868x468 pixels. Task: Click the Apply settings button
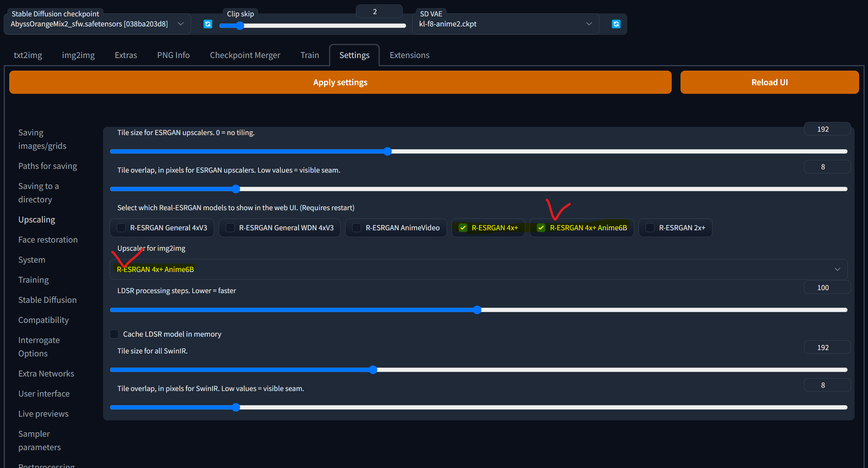click(x=340, y=82)
